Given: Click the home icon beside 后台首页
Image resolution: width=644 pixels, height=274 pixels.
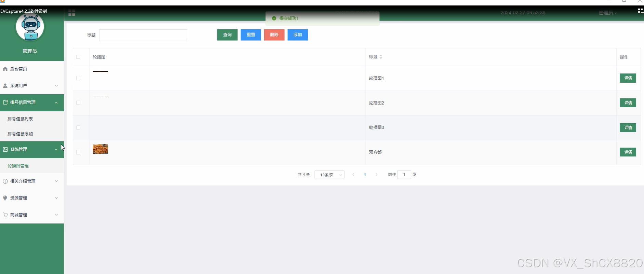Looking at the screenshot, I should [x=5, y=69].
